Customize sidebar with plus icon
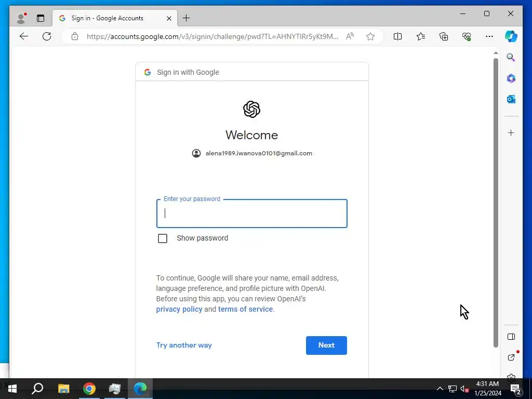This screenshot has height=399, width=532. [511, 132]
